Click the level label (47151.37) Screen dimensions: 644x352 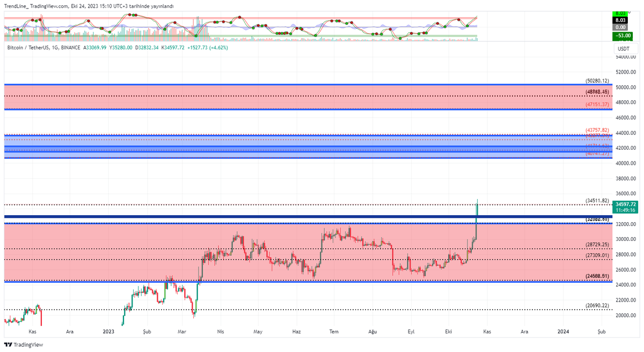click(597, 104)
